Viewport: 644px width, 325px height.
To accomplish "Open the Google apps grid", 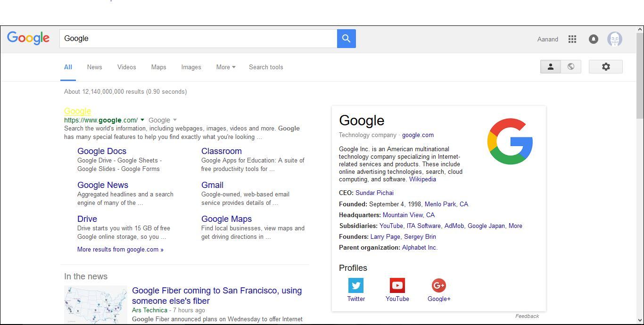I will point(572,39).
